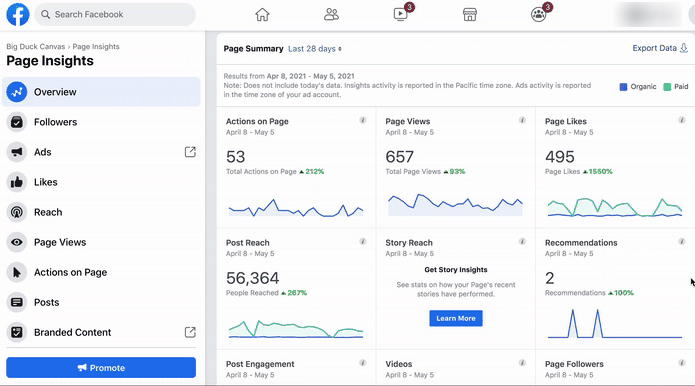Click the 56,364 People Reached value
Screen dimensions: 695x386
253,278
